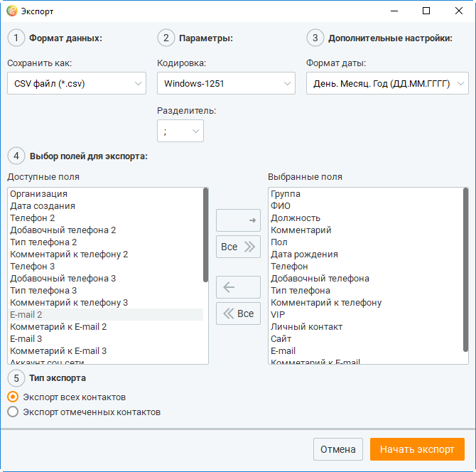Viewport: 476px width, 472px height.
Task: Click the step 4 circle icon
Action: (x=16, y=156)
